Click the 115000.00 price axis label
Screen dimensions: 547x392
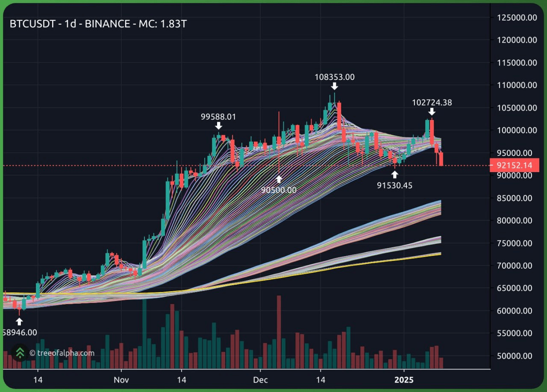point(517,63)
